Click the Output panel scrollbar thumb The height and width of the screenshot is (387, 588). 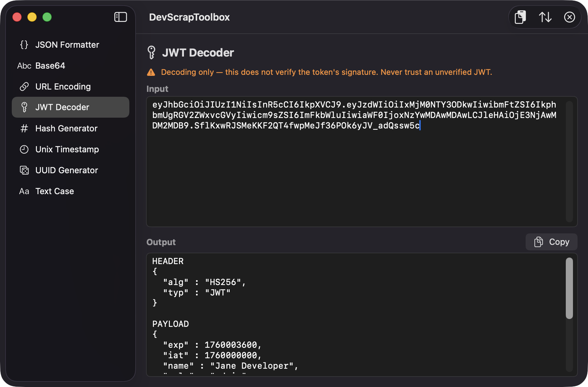pos(569,288)
